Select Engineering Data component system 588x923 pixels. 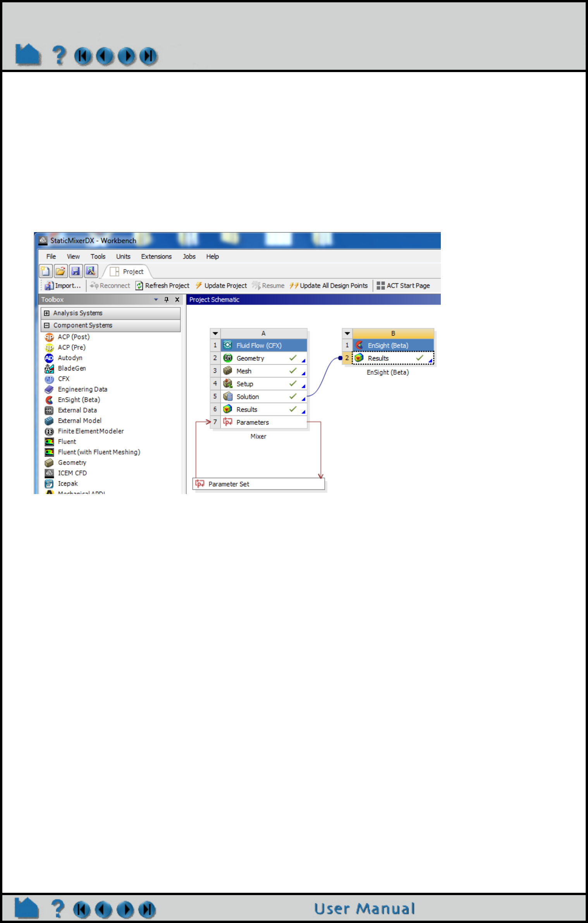point(83,389)
